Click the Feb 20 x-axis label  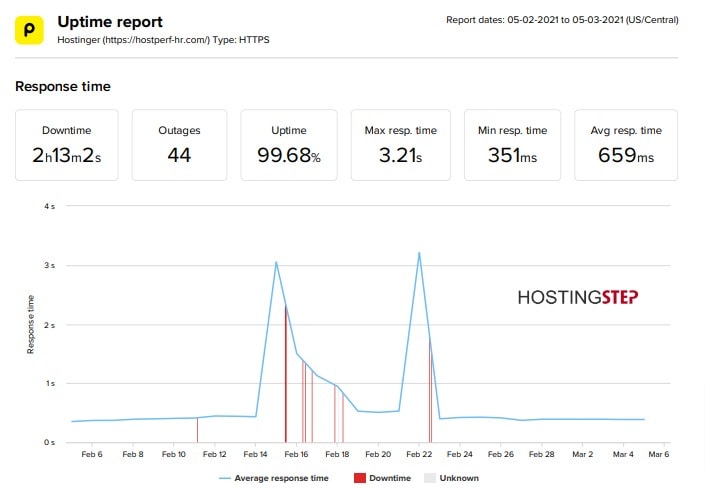(x=378, y=454)
